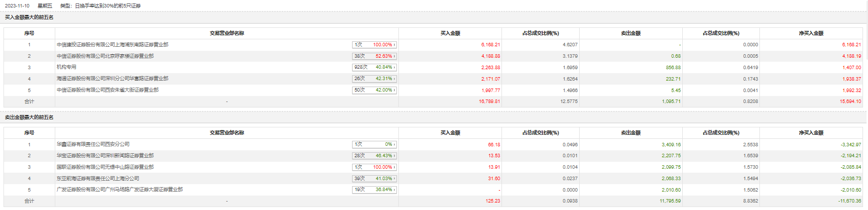Click 买入金额 header in top buy table

pyautogui.click(x=450, y=33)
